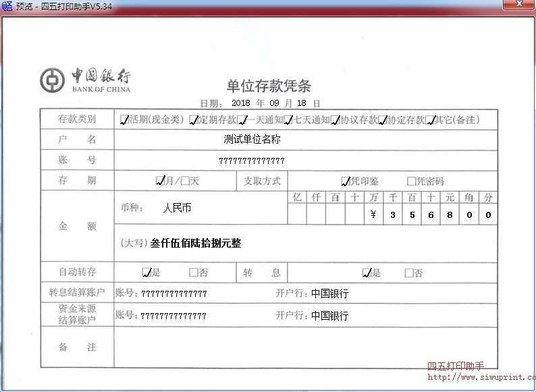Check 否 for 转息
The height and width of the screenshot is (392, 536).
click(x=409, y=273)
